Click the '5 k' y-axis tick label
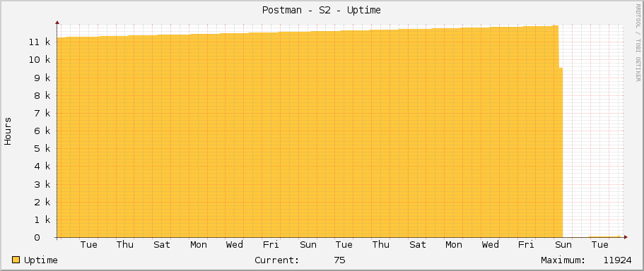The width and height of the screenshot is (644, 271). pyautogui.click(x=42, y=148)
